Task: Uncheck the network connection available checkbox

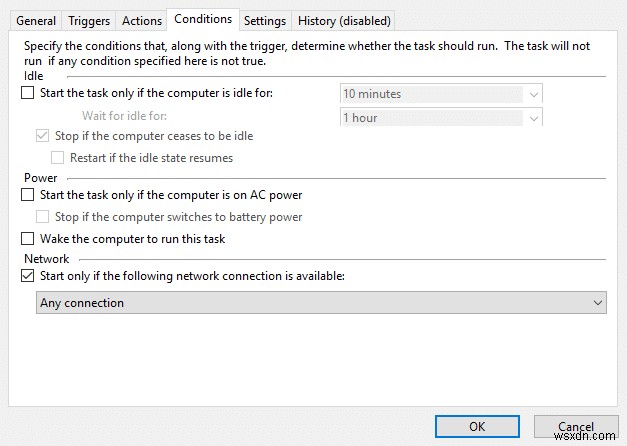Action: pos(27,277)
